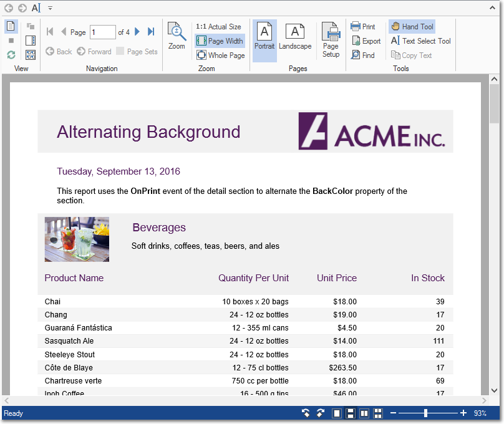Export the report
Screen dimensions: 504x424
click(366, 41)
